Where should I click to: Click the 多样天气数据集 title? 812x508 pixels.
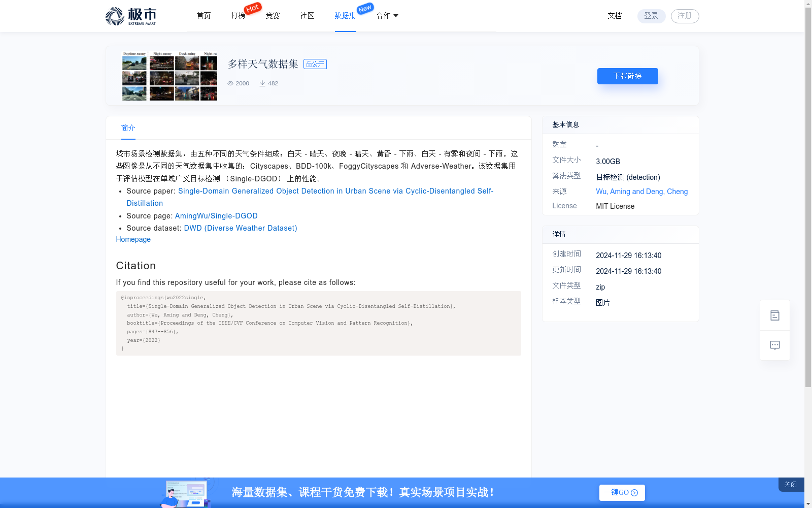click(263, 64)
